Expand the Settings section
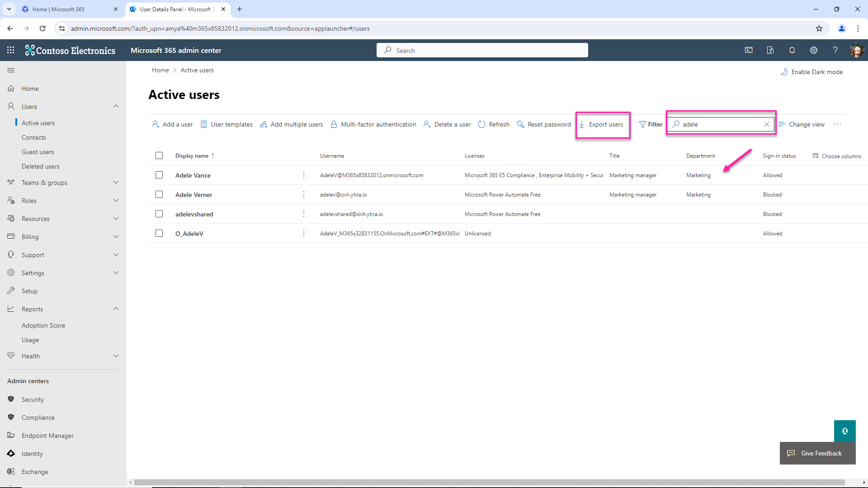The width and height of the screenshot is (868, 488). point(116,273)
